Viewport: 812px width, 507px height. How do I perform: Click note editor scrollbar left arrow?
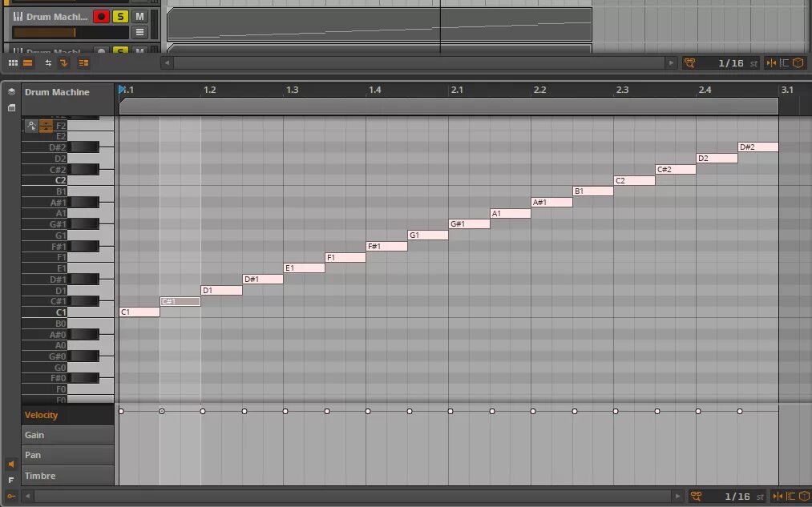[28, 496]
